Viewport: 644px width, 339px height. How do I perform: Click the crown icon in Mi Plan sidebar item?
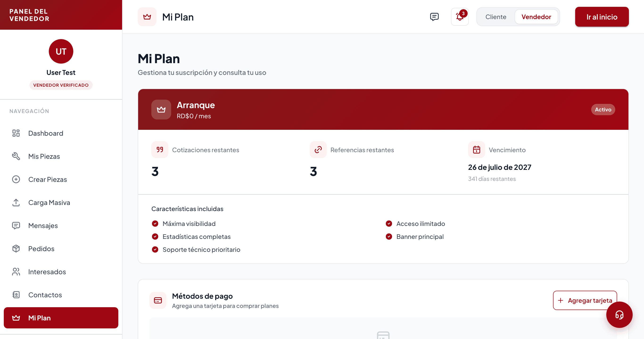pyautogui.click(x=16, y=318)
